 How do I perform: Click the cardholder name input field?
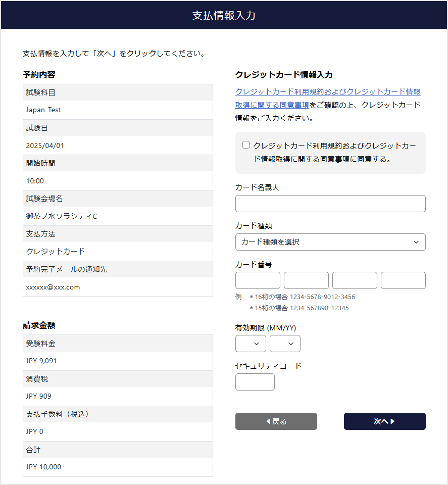pos(330,204)
